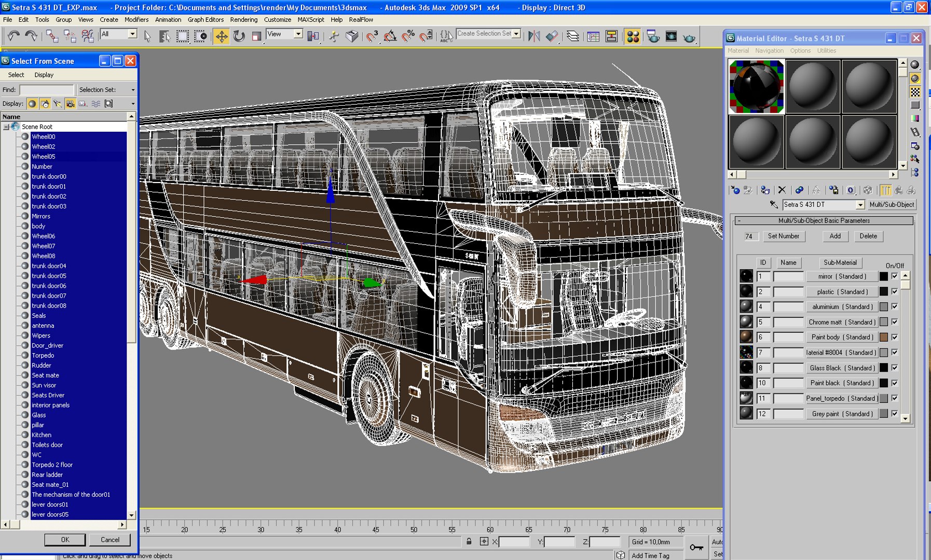Viewport: 931px width, 560px height.
Task: Open the View coordinate system dropdown
Action: click(298, 34)
